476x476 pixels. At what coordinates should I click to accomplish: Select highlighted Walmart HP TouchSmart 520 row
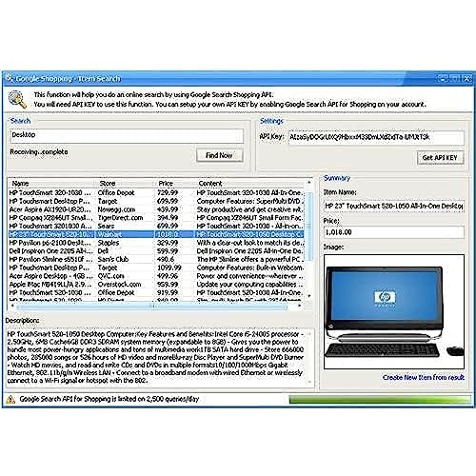pyautogui.click(x=156, y=234)
